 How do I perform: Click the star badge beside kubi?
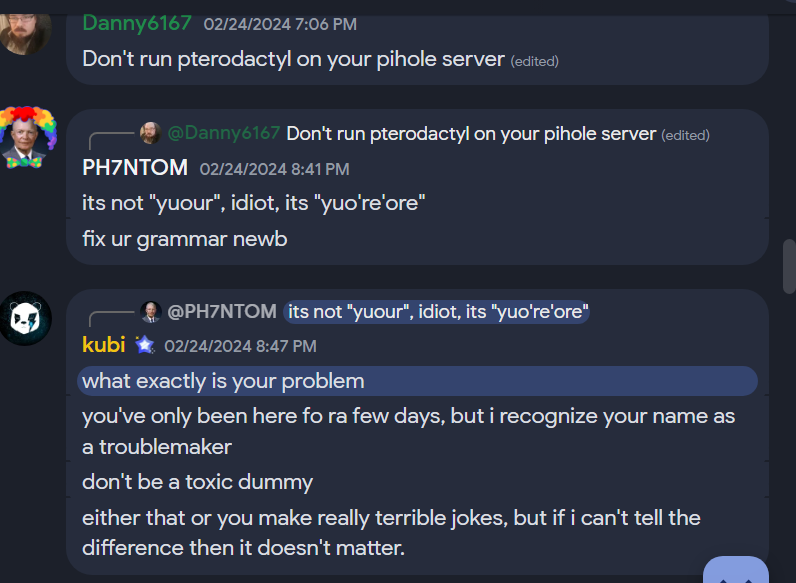click(145, 345)
